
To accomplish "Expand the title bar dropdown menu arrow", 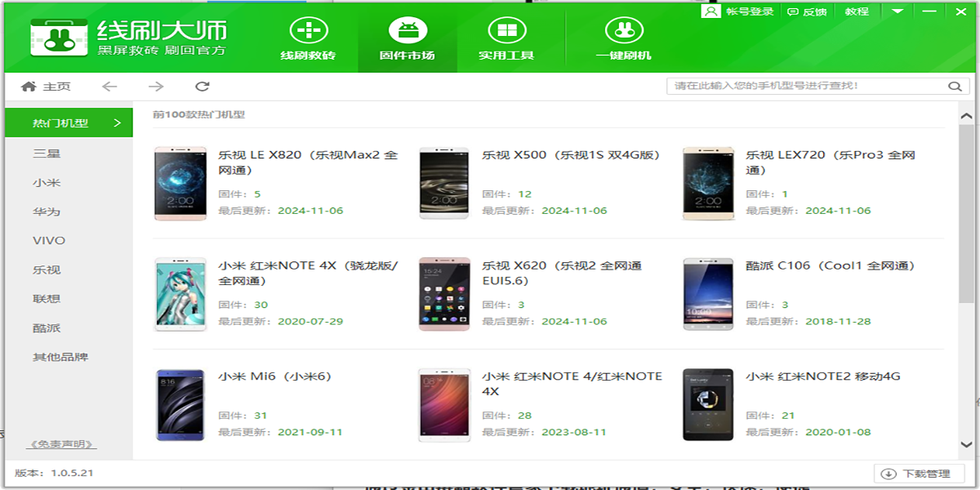I will click(898, 11).
